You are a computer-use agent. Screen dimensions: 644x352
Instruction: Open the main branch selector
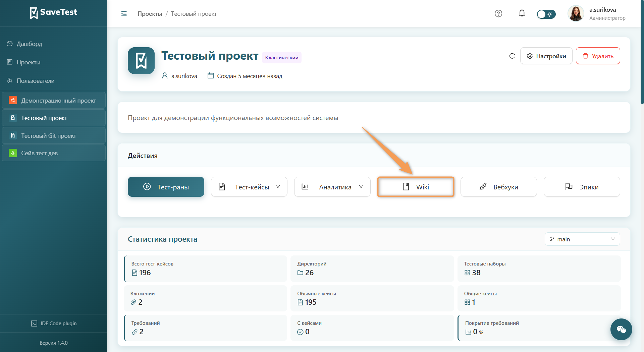click(582, 239)
